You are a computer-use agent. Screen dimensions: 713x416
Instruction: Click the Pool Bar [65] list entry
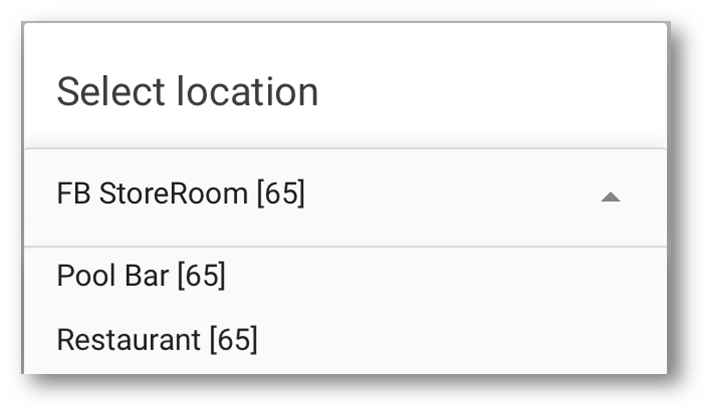141,276
